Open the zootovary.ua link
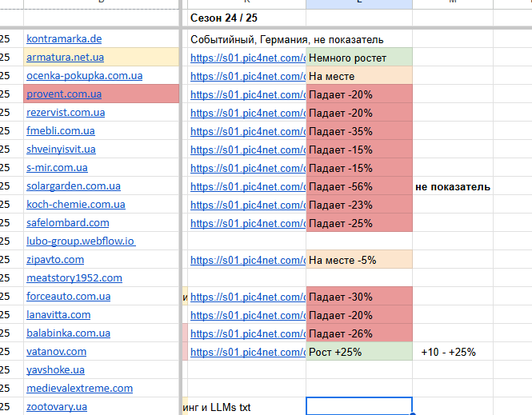The height and width of the screenshot is (415, 532). pos(57,406)
